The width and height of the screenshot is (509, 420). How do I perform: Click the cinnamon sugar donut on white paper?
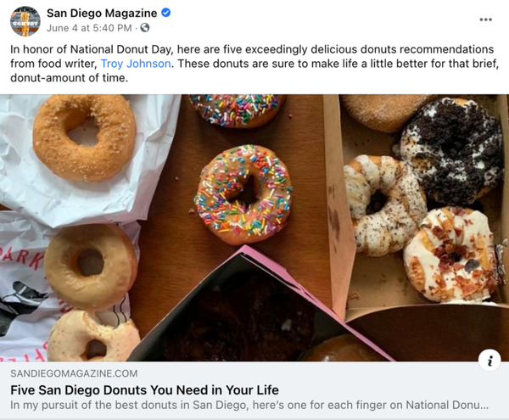(84, 137)
